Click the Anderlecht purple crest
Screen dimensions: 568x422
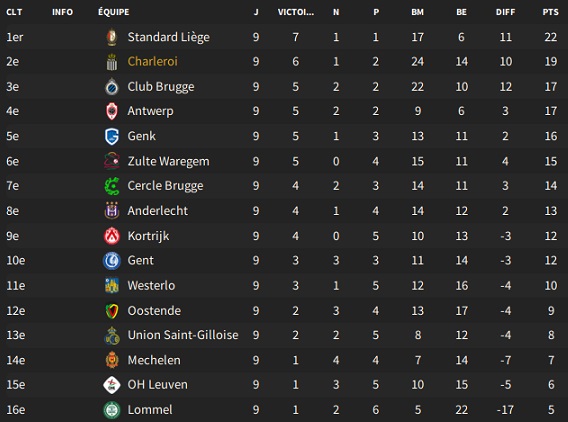point(112,211)
